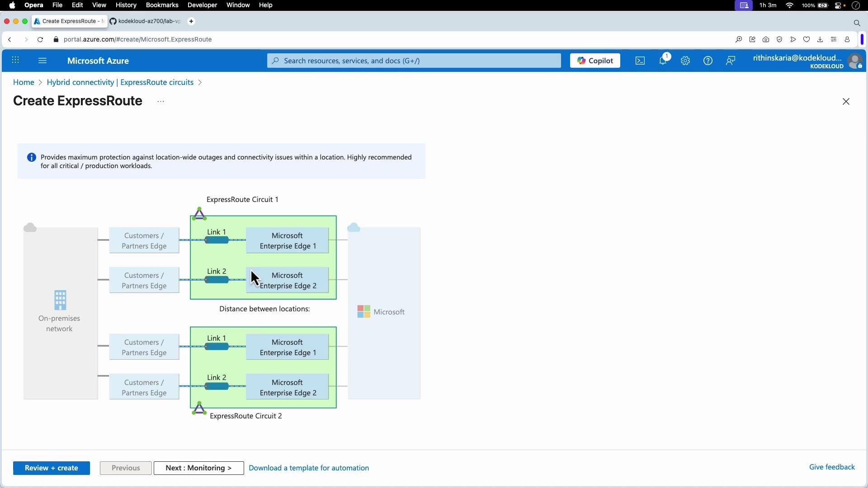Image resolution: width=868 pixels, height=488 pixels.
Task: Click the Next : Monitoring button
Action: (198, 468)
